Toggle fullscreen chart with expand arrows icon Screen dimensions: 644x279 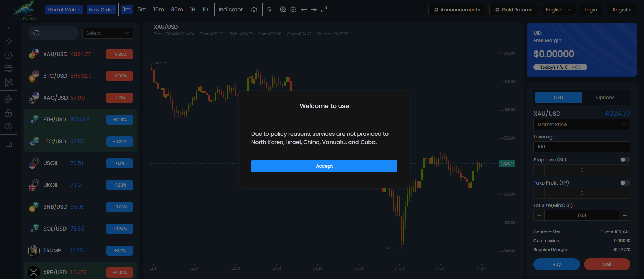click(x=324, y=10)
